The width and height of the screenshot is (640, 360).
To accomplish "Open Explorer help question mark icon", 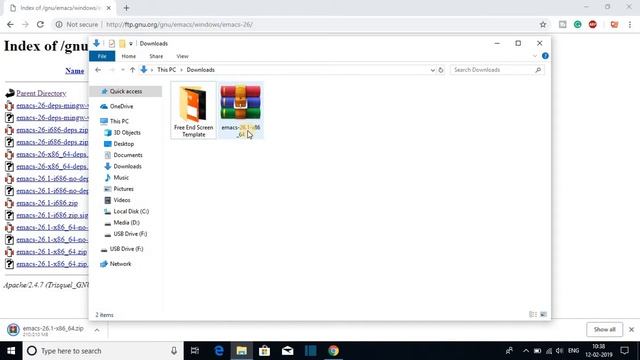I will tap(545, 56).
